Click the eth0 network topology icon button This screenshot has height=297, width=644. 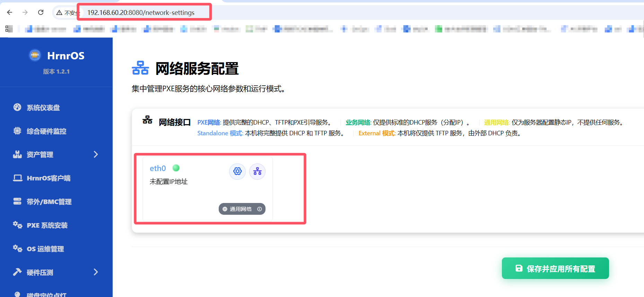258,171
